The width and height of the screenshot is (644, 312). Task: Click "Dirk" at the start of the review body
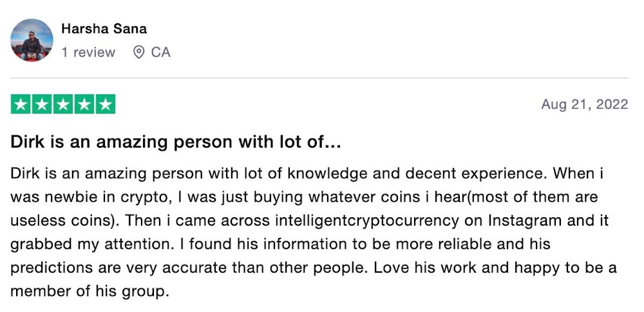[x=26, y=175]
